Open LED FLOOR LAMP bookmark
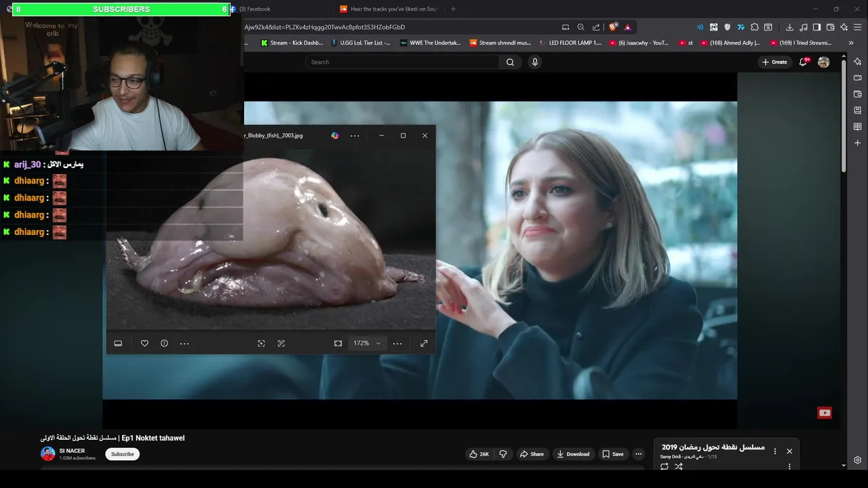Image resolution: width=868 pixels, height=488 pixels. (x=570, y=43)
